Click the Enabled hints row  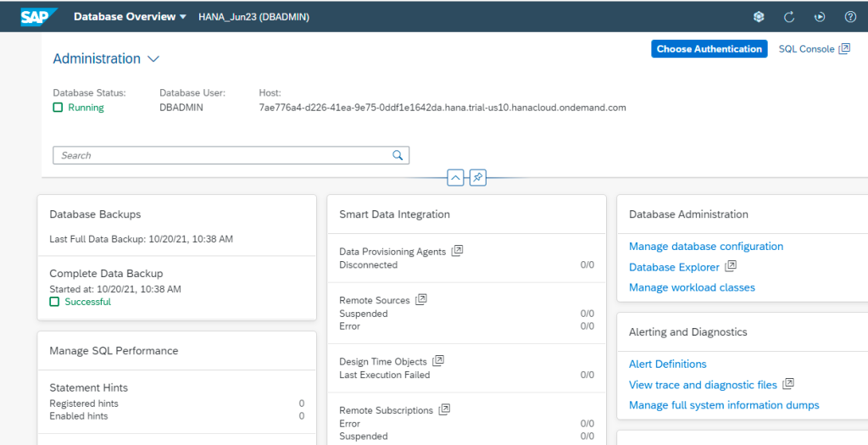177,415
